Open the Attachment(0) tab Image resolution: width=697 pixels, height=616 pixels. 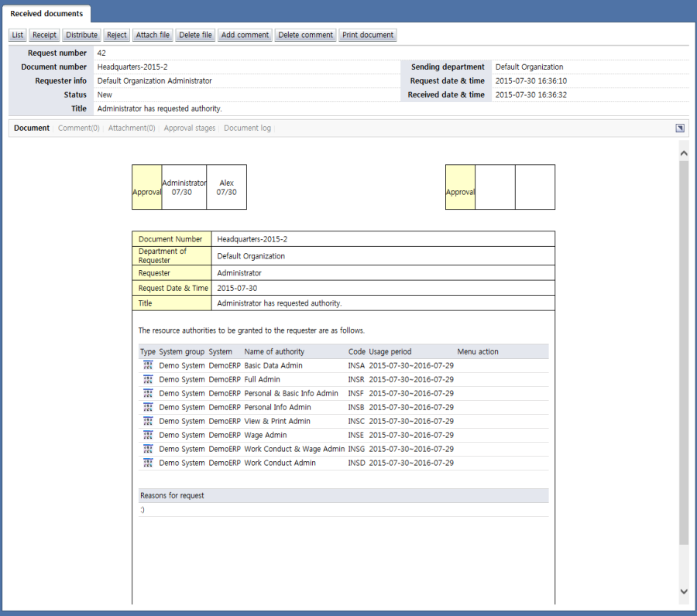(x=132, y=128)
